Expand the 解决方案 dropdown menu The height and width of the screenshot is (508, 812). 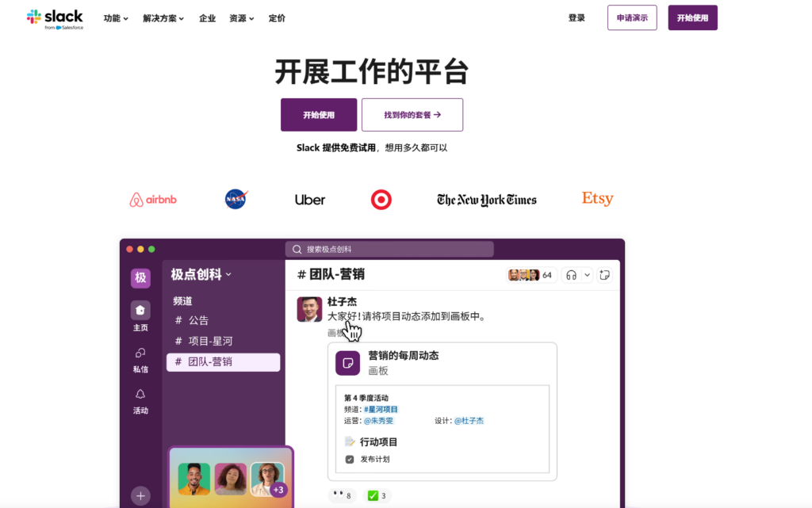coord(163,18)
